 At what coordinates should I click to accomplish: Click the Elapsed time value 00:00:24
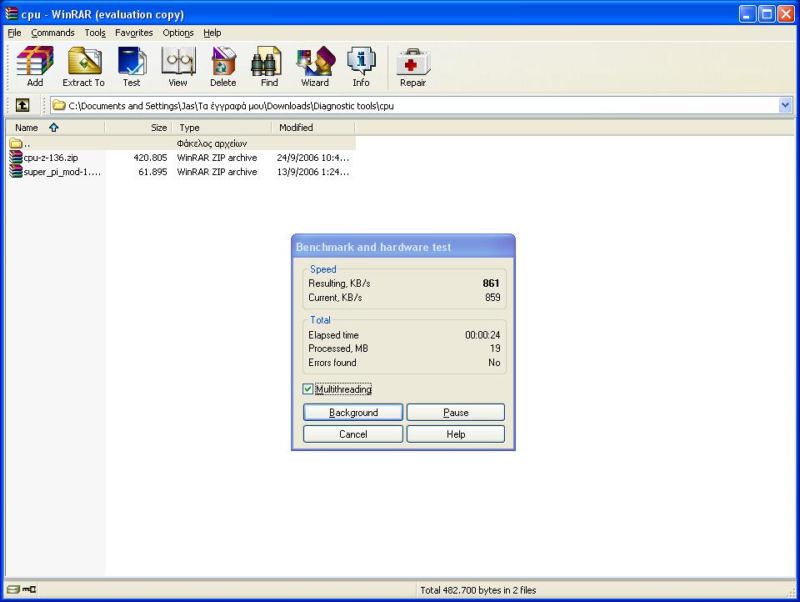tap(482, 335)
